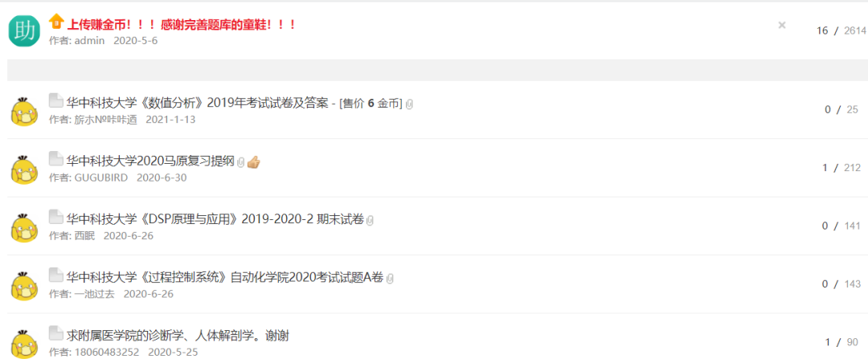The image size is (868, 363).
Task: Open author GUGUBIRD's profile
Action: [101, 177]
